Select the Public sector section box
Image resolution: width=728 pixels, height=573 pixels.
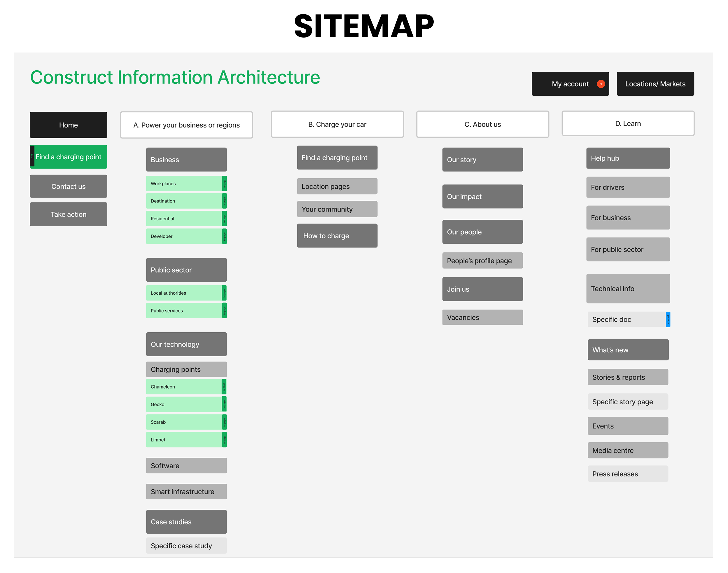[186, 270]
